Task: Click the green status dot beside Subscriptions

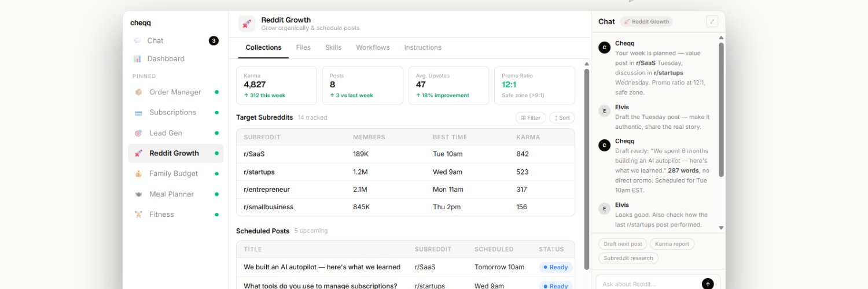Action: [x=216, y=112]
